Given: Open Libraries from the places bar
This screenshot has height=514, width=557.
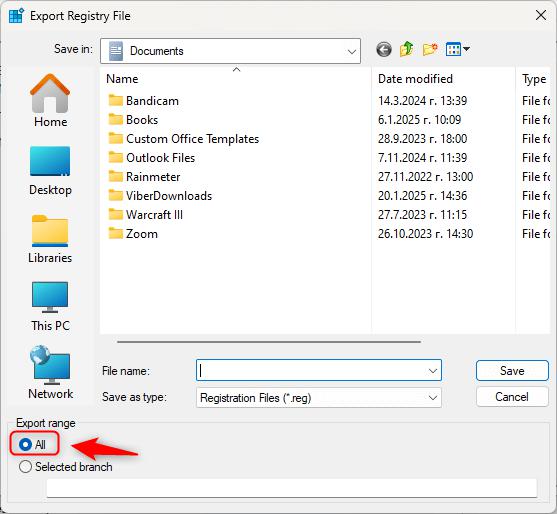Looking at the screenshot, I should click(50, 239).
